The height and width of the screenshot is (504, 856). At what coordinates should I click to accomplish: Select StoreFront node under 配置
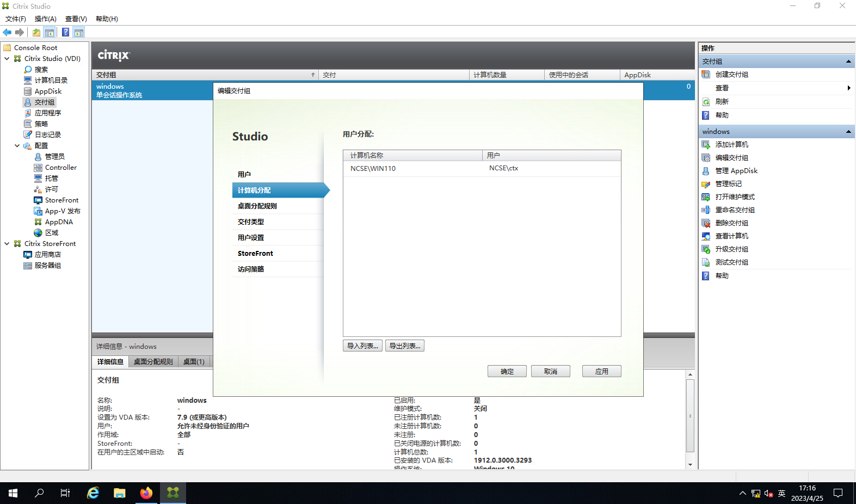[61, 200]
